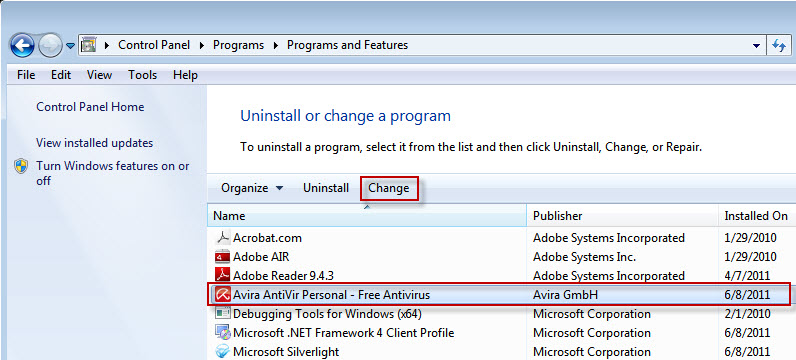Open the View menu
Screen dimensions: 796x360
coord(99,75)
